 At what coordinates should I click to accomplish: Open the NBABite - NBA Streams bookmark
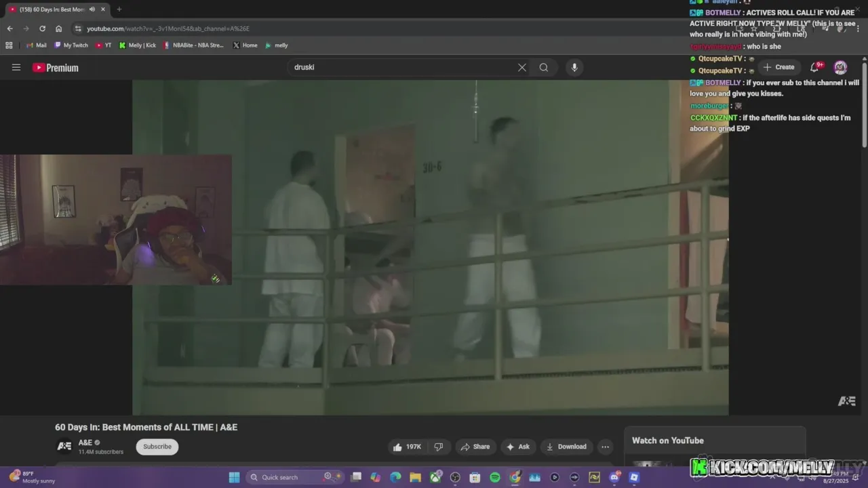[193, 45]
